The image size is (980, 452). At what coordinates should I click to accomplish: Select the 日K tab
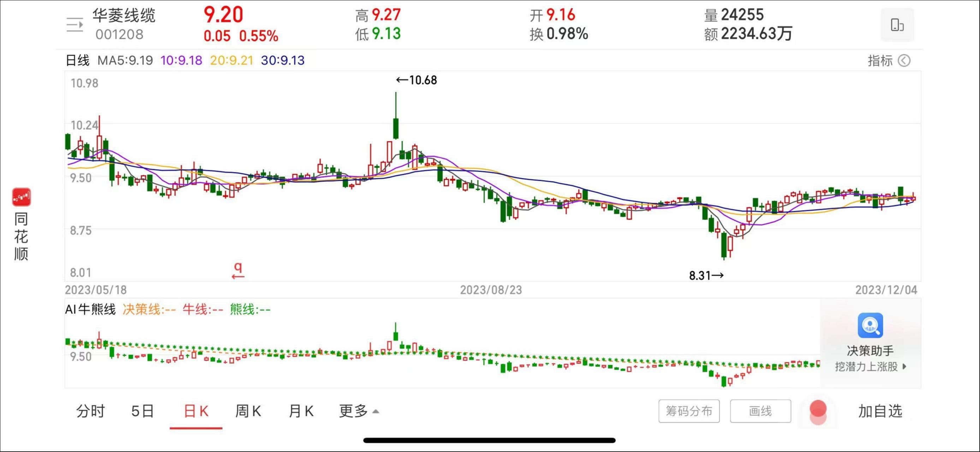click(196, 411)
